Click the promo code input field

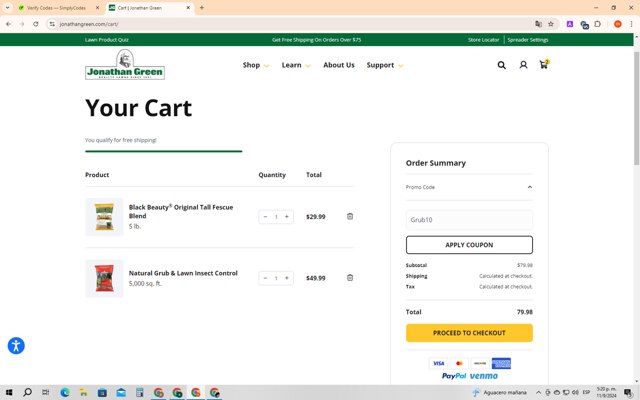(469, 220)
